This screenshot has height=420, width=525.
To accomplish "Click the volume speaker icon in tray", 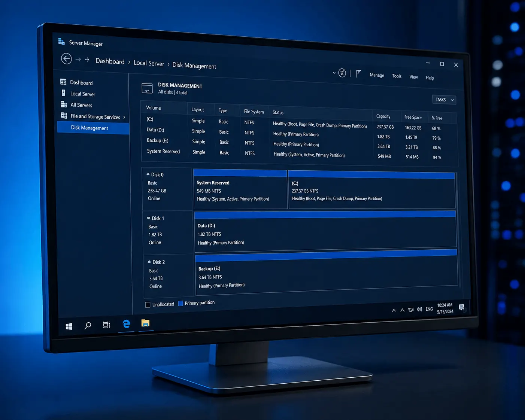I will point(419,309).
